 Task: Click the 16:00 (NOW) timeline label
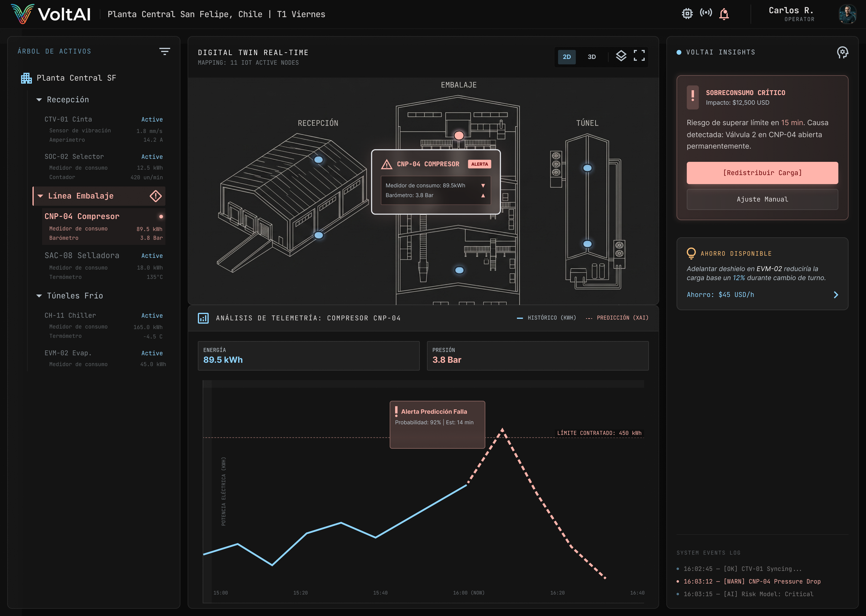coord(469,593)
